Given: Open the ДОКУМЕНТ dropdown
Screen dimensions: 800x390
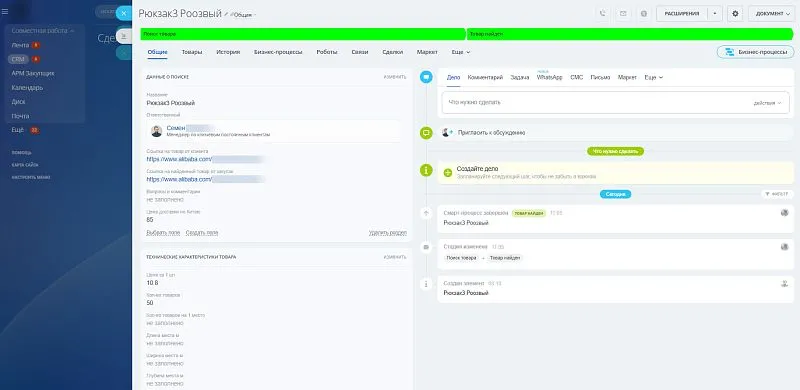Looking at the screenshot, I should coord(772,14).
